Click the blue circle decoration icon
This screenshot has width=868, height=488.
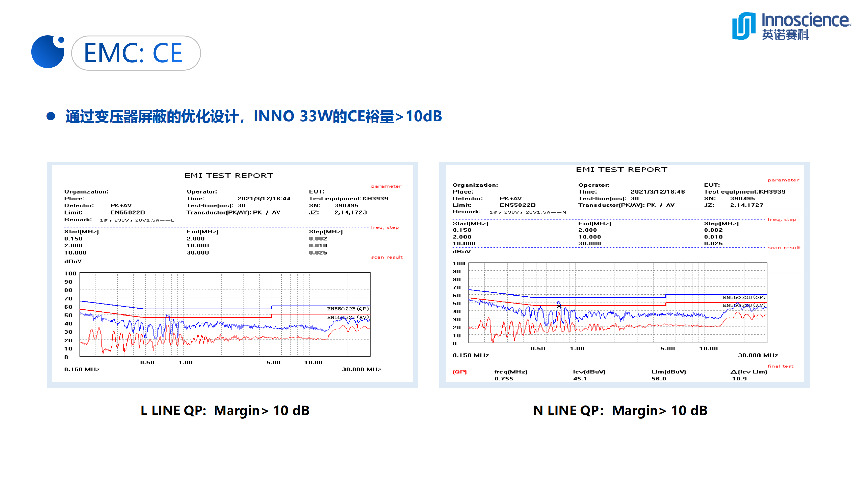47,52
